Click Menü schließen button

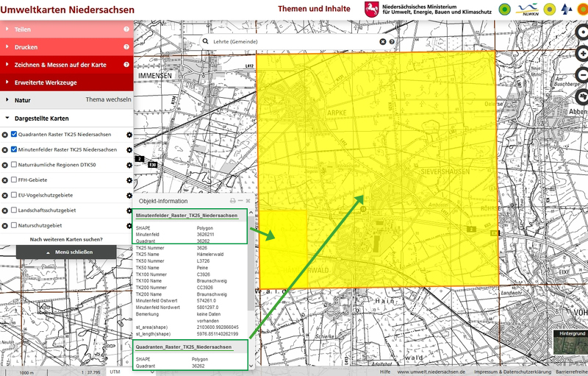click(65, 252)
